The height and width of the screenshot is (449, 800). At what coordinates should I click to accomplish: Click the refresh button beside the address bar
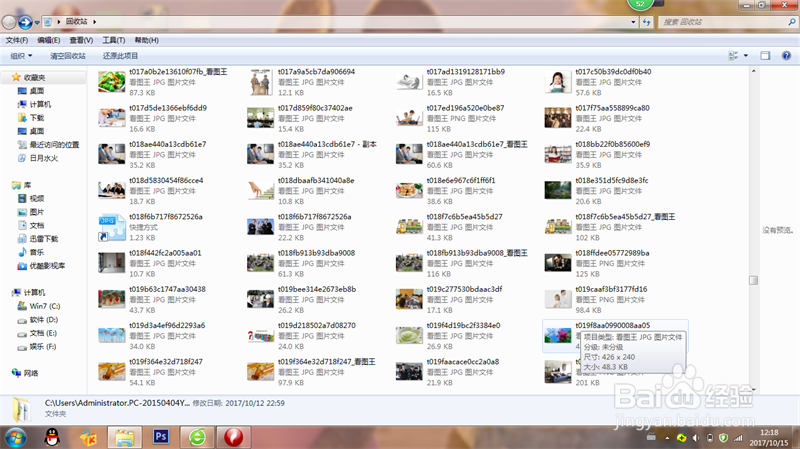point(646,22)
